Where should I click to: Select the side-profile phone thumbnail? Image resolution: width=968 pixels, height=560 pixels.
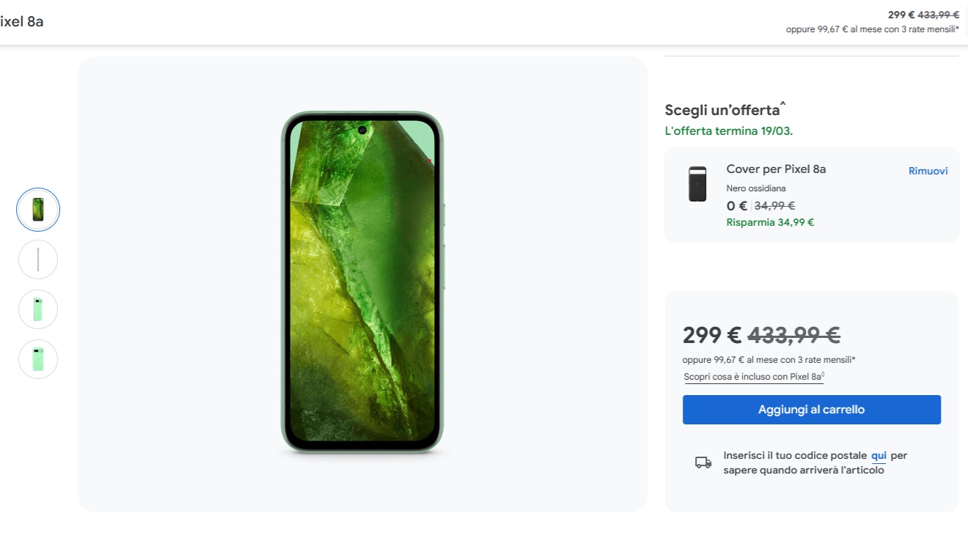(x=38, y=259)
